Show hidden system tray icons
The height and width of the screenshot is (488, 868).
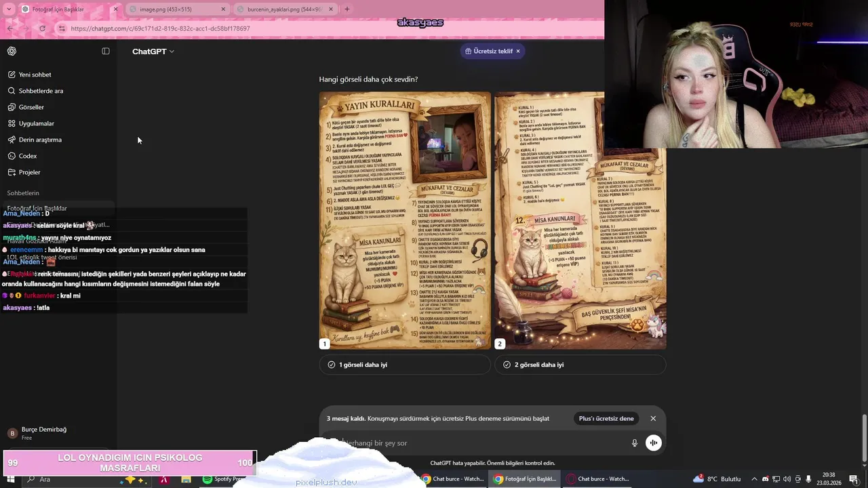pyautogui.click(x=755, y=479)
